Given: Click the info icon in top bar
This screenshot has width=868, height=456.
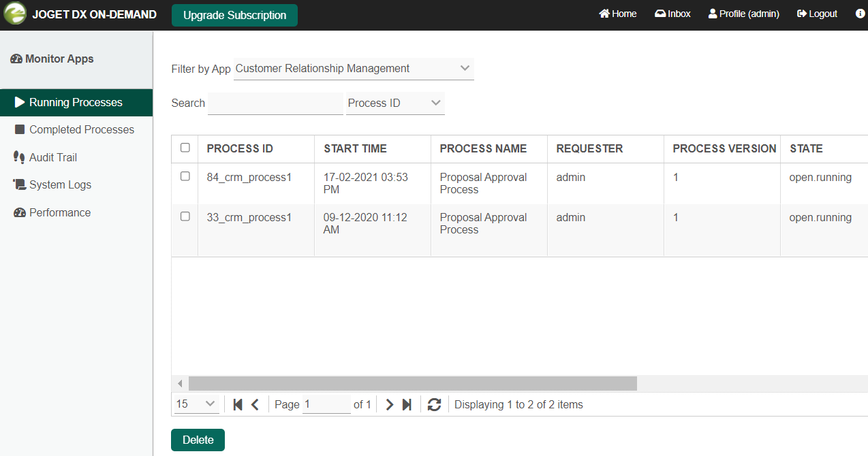Looking at the screenshot, I should (860, 14).
